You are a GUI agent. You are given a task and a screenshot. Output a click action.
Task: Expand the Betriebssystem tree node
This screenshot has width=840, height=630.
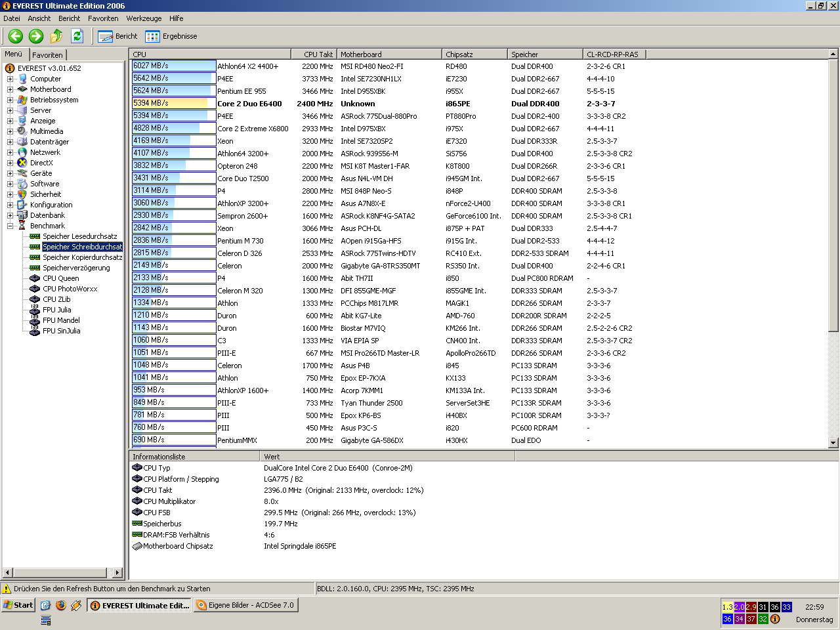pos(10,100)
